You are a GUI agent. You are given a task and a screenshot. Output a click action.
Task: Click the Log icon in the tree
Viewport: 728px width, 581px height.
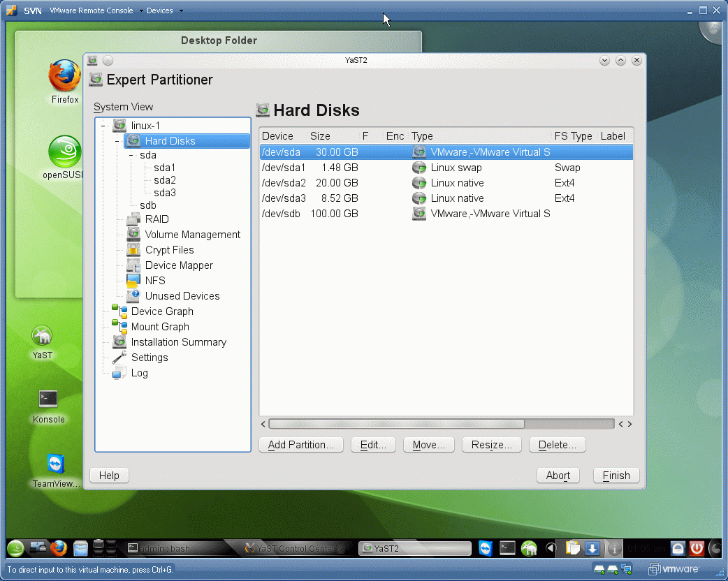(x=119, y=373)
